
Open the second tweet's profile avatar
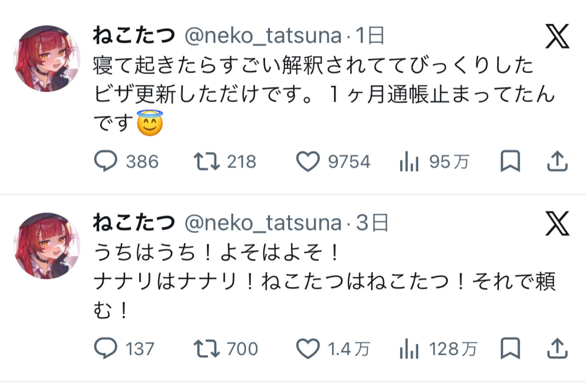(x=47, y=246)
